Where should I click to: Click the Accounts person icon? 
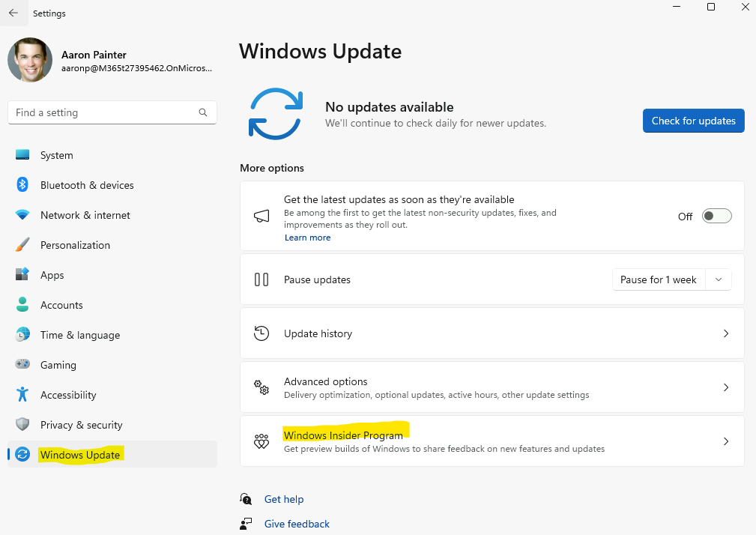coord(22,304)
